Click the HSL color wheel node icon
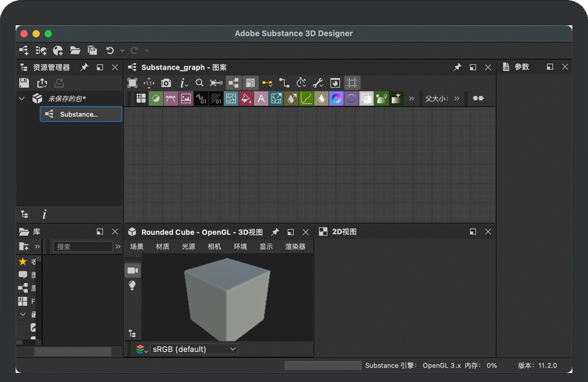The height and width of the screenshot is (382, 588). click(x=337, y=98)
